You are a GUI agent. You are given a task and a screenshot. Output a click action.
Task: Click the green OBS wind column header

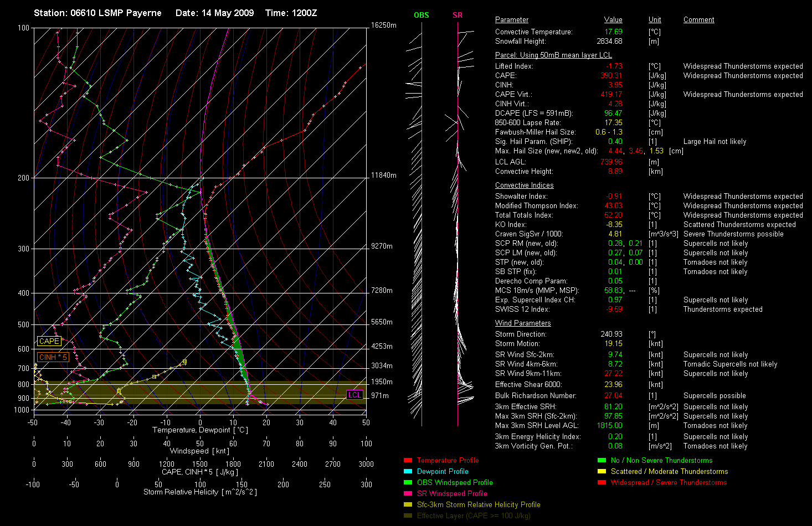point(421,15)
